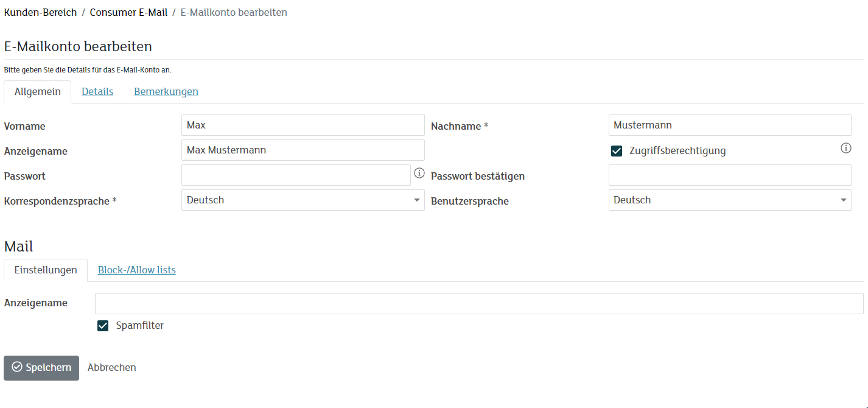The height and width of the screenshot is (408, 868).
Task: Click the 'Bitte geben Sie die Details' hint text
Action: pyautogui.click(x=88, y=70)
